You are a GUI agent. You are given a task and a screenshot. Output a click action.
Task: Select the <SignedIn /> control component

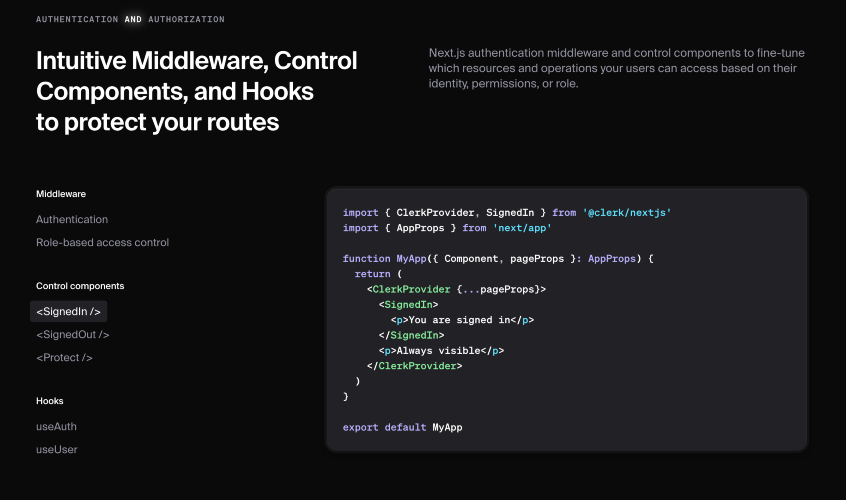[69, 312]
